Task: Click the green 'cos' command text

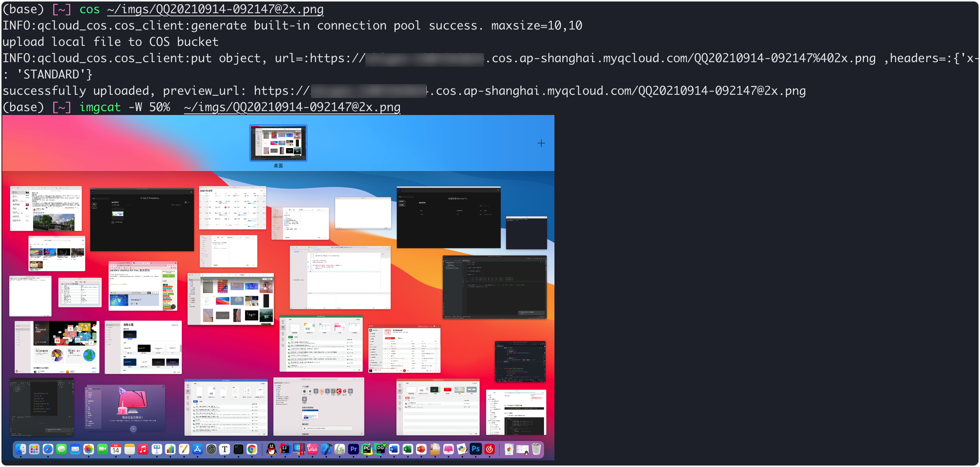Action: pos(89,9)
